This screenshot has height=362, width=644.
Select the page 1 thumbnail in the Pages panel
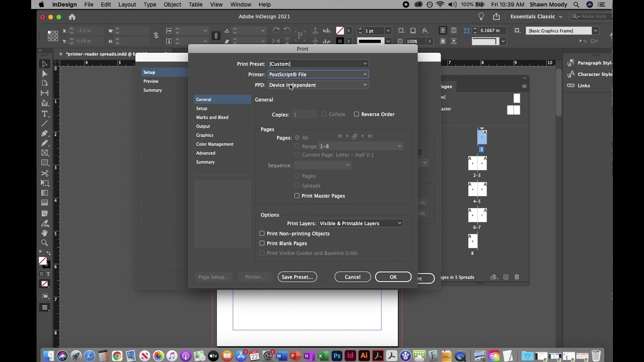point(481,137)
